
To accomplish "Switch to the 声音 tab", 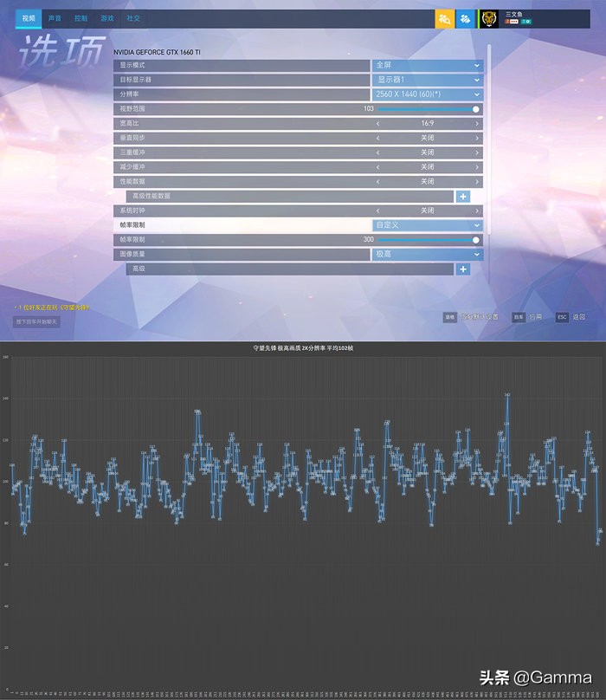I will coord(55,18).
